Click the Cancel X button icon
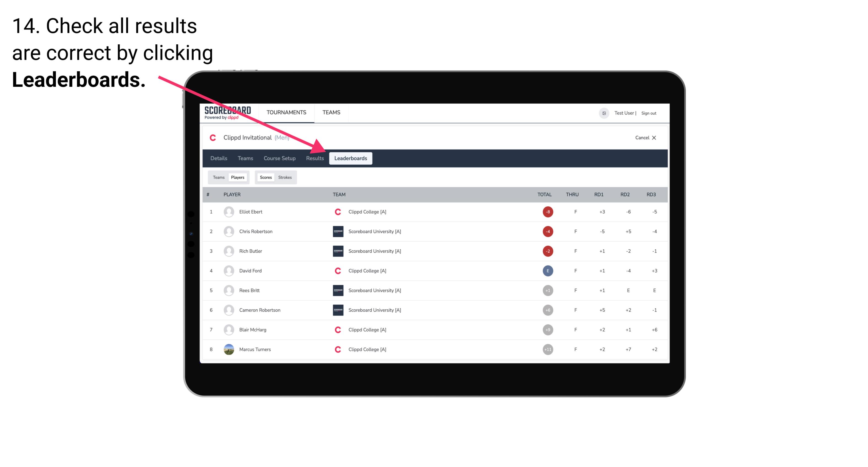Screen dimensions: 868x467 click(654, 137)
